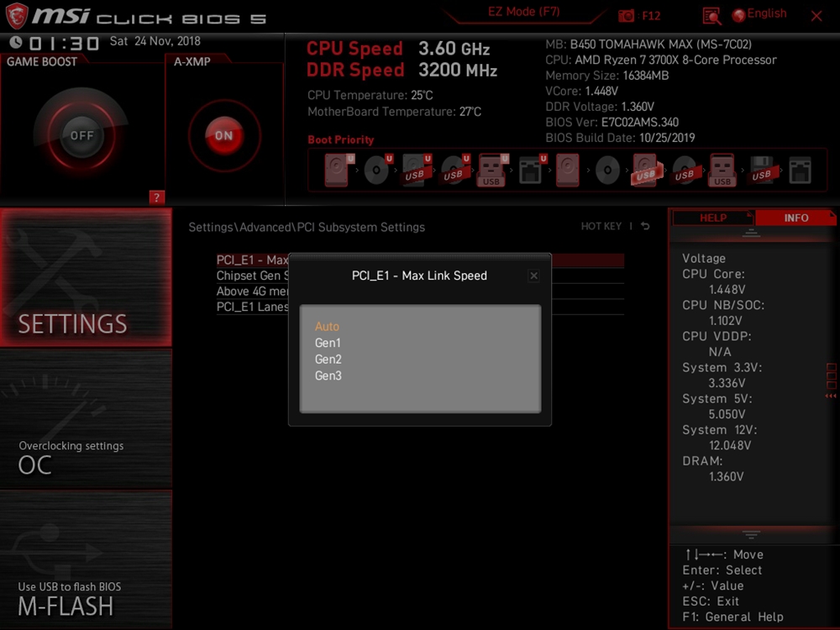Screen dimensions: 840x630
Task: Select the UEFI CD/DVD boot device icon
Action: tap(377, 170)
